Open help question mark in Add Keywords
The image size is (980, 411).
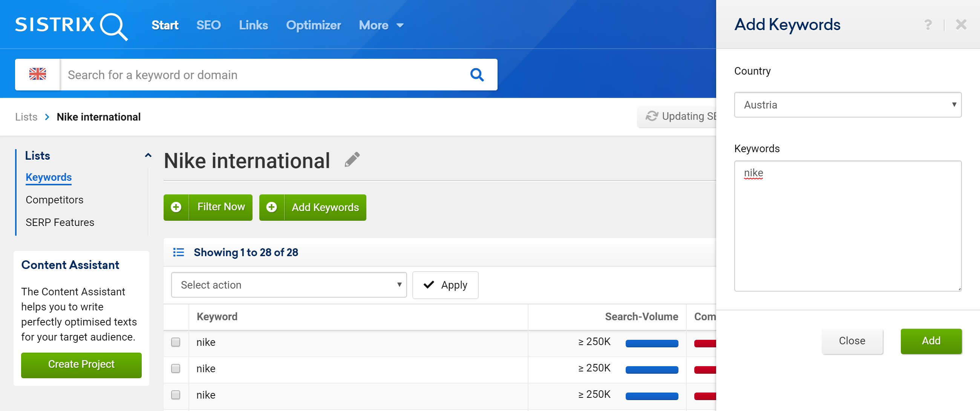pos(928,25)
